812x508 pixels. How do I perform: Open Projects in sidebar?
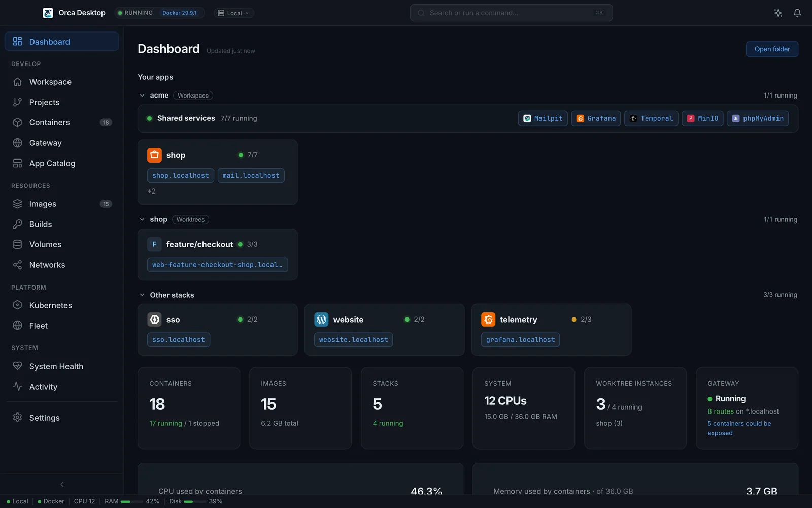(x=61, y=102)
